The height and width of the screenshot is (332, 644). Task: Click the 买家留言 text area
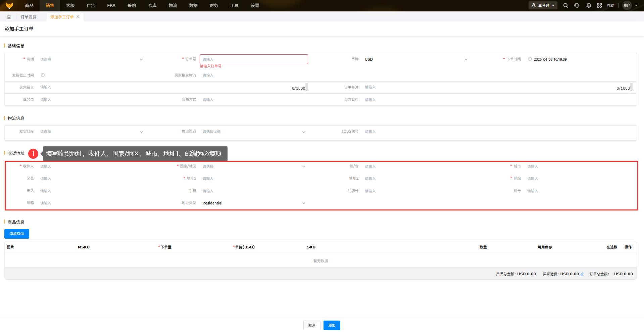[172, 87]
